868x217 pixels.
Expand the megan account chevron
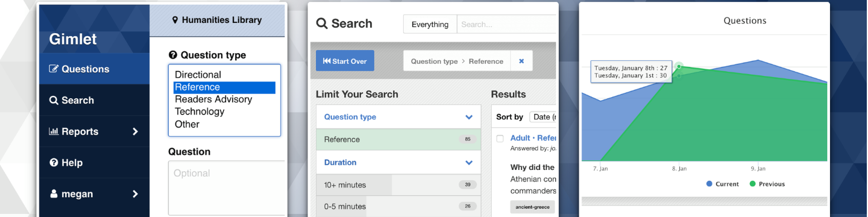(x=135, y=194)
